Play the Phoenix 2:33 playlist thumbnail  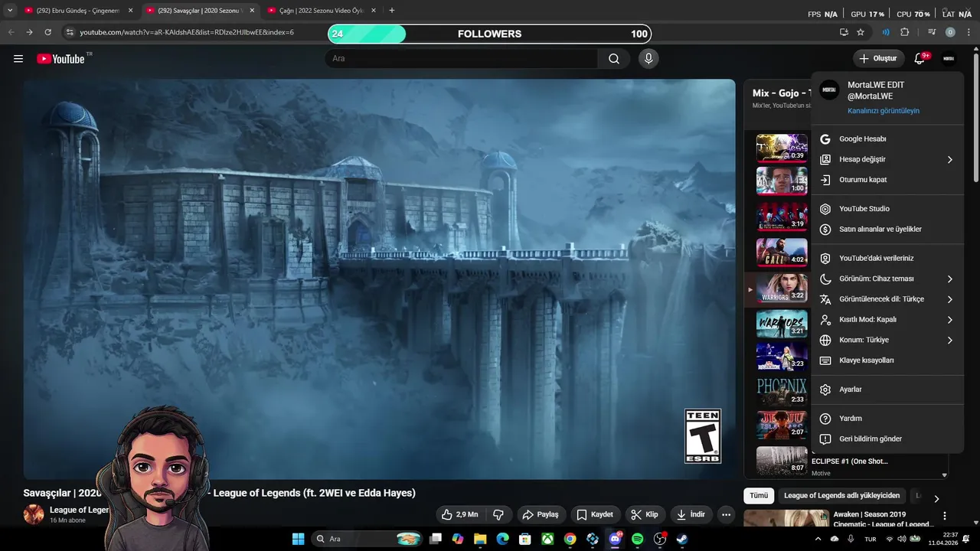(782, 391)
